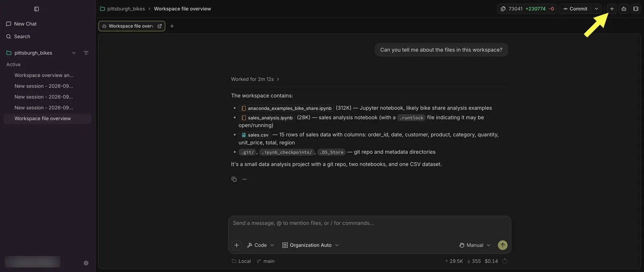Open the more options ellipsis below response

coord(244,179)
